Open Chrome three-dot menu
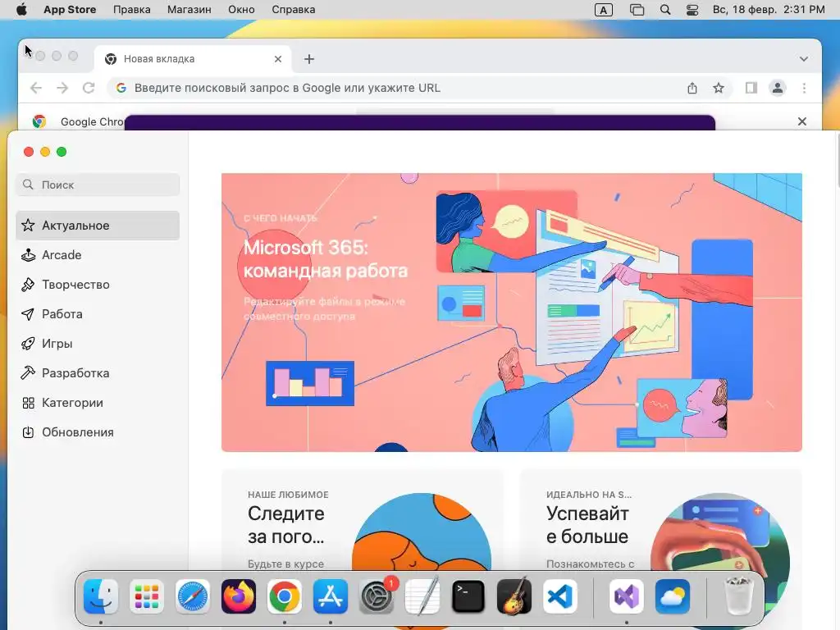 [x=804, y=88]
